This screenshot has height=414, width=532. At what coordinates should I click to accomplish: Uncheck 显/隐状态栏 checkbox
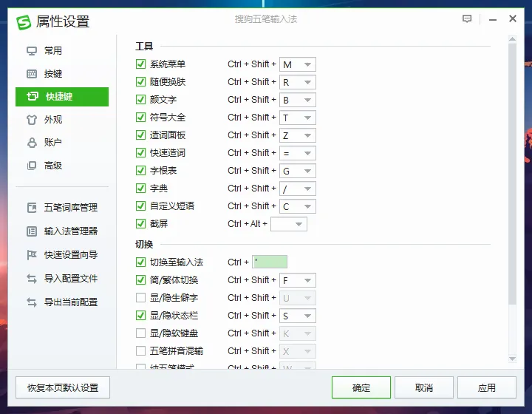click(x=140, y=315)
